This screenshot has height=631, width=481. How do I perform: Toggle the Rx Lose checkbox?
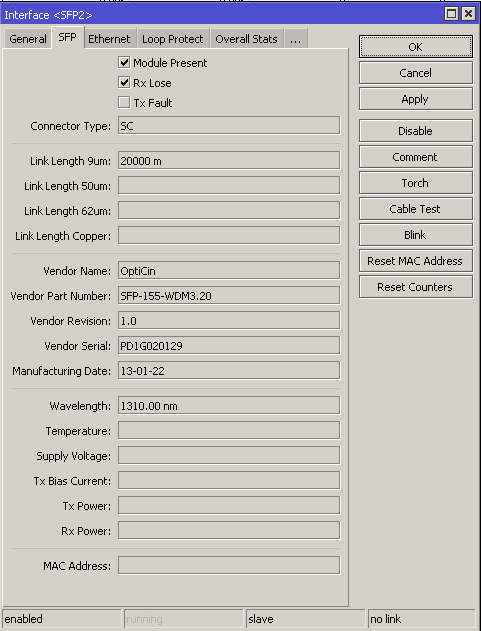(x=124, y=82)
